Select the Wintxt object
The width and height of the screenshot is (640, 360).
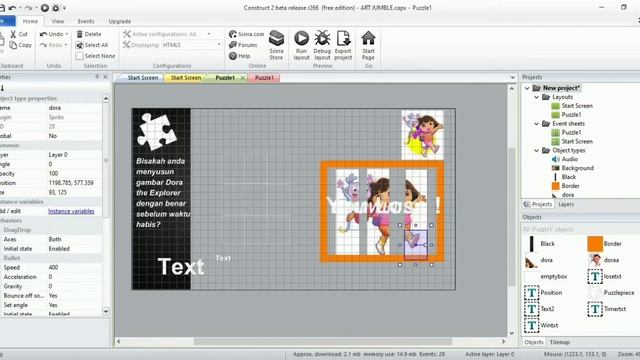pyautogui.click(x=541, y=325)
